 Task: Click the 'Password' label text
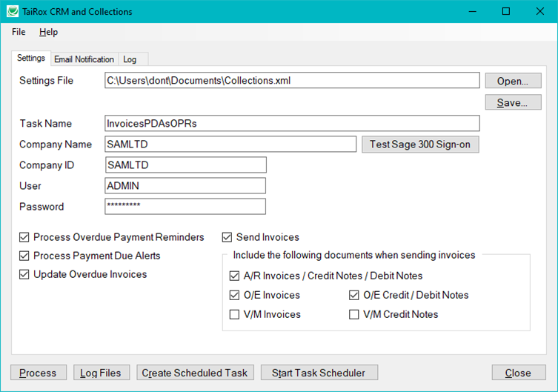(41, 207)
